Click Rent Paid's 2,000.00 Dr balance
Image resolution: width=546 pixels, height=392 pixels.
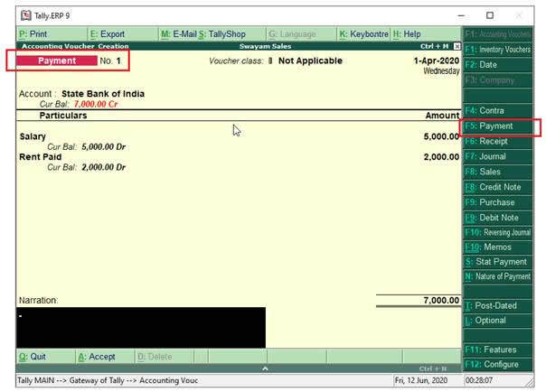(x=103, y=167)
